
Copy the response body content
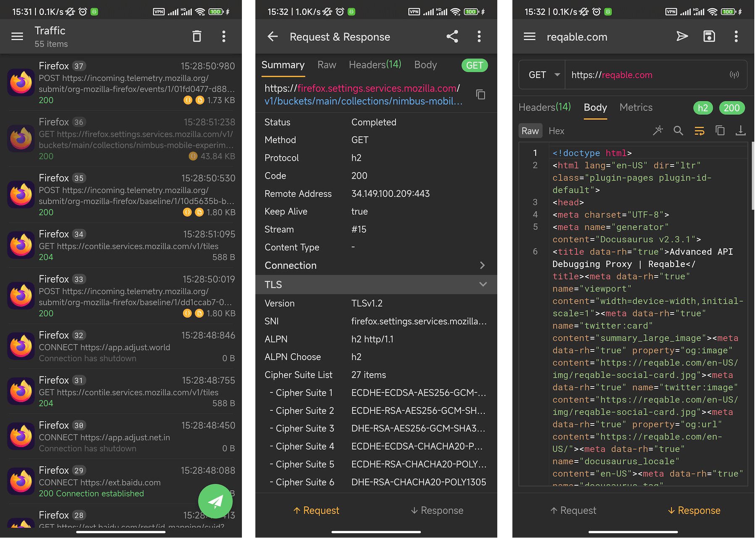[x=720, y=131]
